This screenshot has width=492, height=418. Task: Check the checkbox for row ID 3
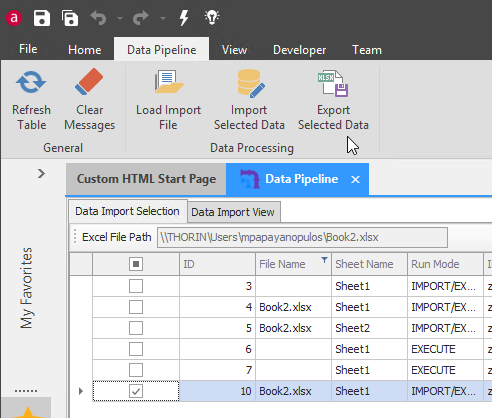(x=136, y=286)
